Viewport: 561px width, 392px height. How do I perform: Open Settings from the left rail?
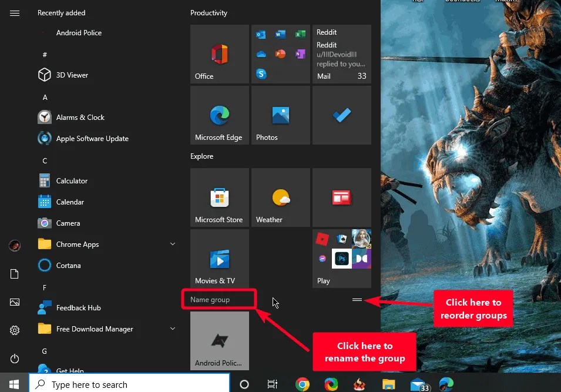point(14,330)
